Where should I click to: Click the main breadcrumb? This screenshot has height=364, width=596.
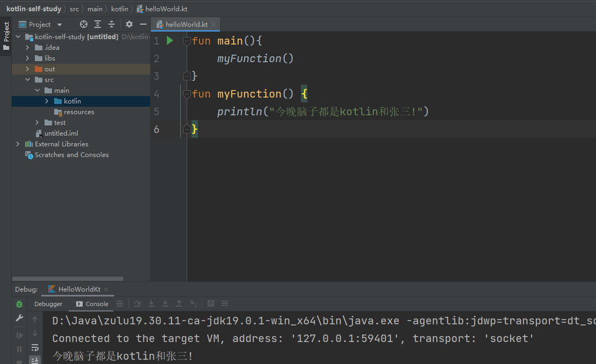coord(95,9)
